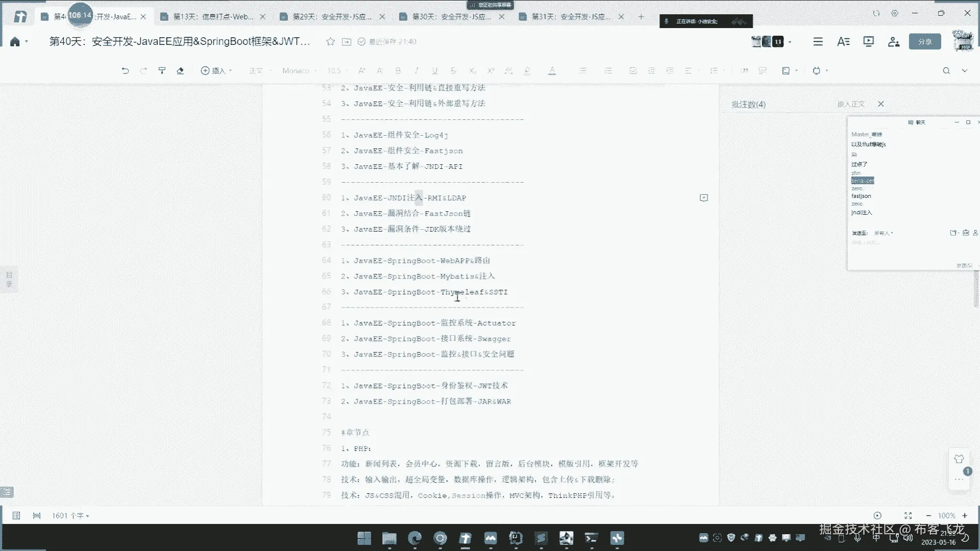The image size is (980, 551).
Task: Click the collaborator invite icon
Action: pyautogui.click(x=893, y=42)
